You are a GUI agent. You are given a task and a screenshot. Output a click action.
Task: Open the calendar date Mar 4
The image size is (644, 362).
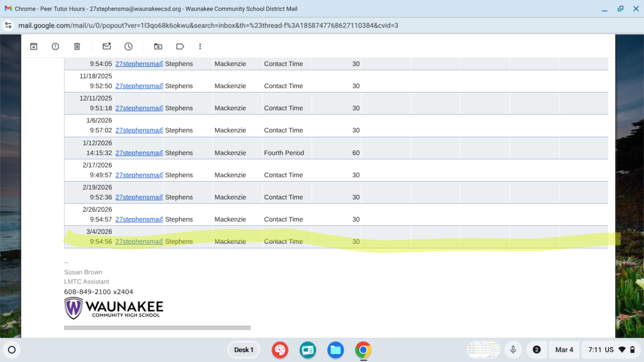pyautogui.click(x=564, y=350)
